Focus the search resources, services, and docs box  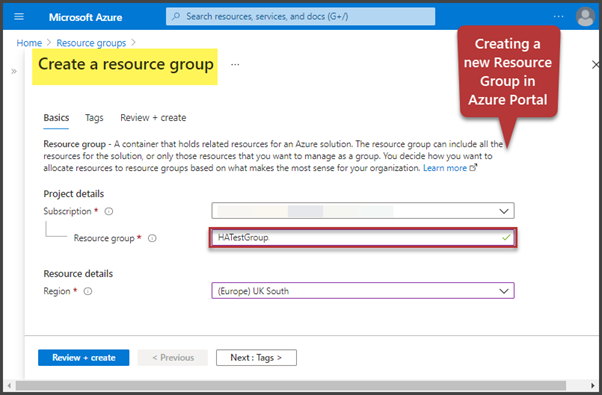(x=300, y=17)
